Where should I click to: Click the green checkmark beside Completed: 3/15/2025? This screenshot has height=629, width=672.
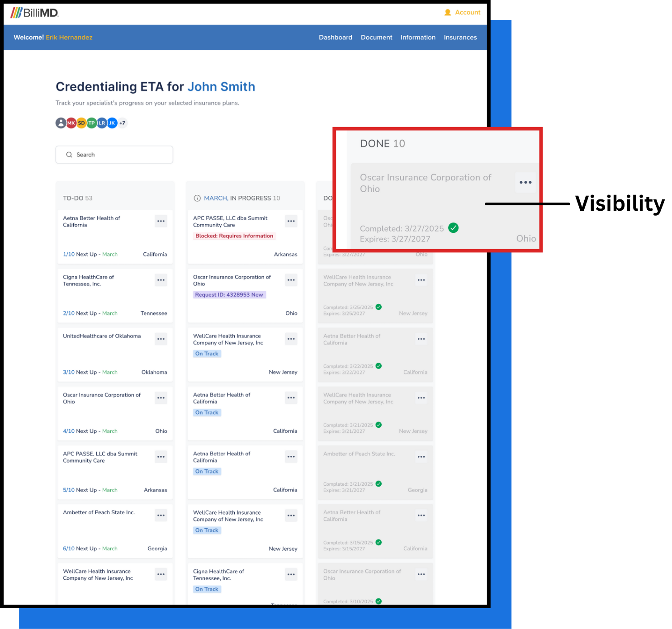tap(379, 542)
